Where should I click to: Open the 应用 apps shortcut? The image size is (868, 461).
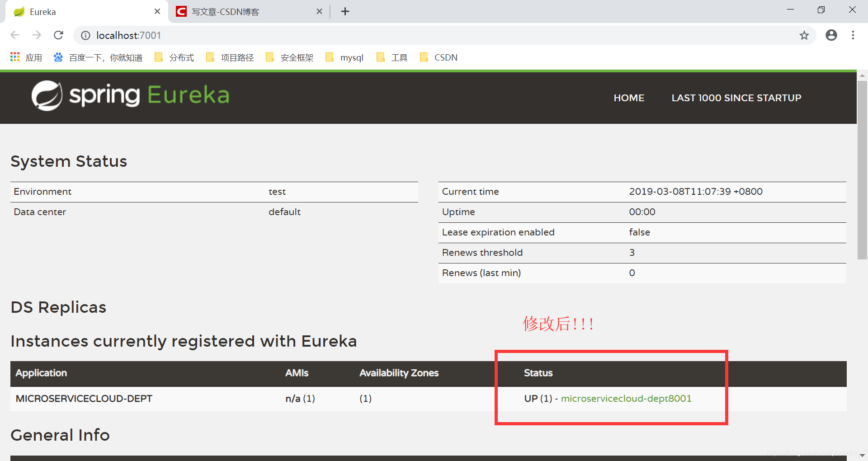pos(26,57)
